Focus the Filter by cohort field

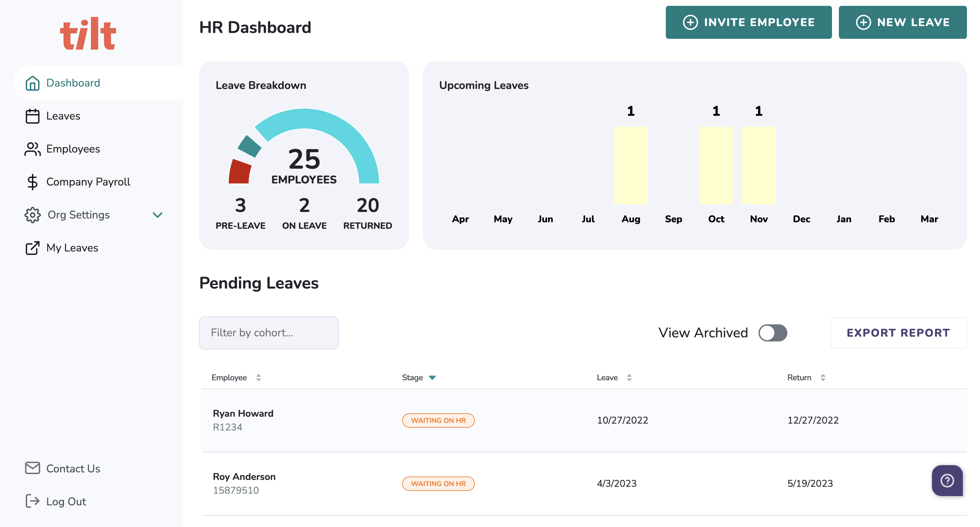click(269, 333)
